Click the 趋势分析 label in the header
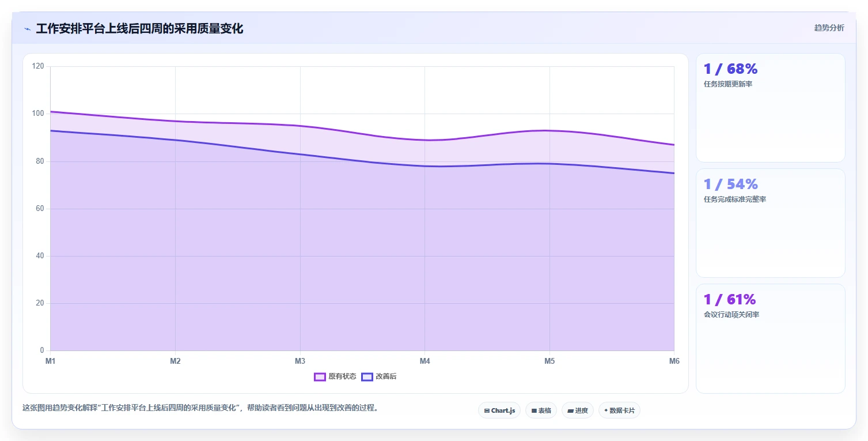 tap(829, 28)
